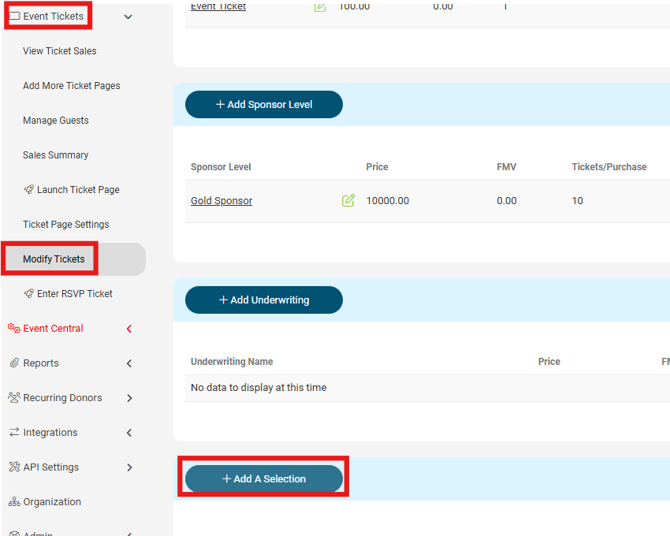This screenshot has height=536, width=670.
Task: Expand the Event Central chevron
Action: 129,329
